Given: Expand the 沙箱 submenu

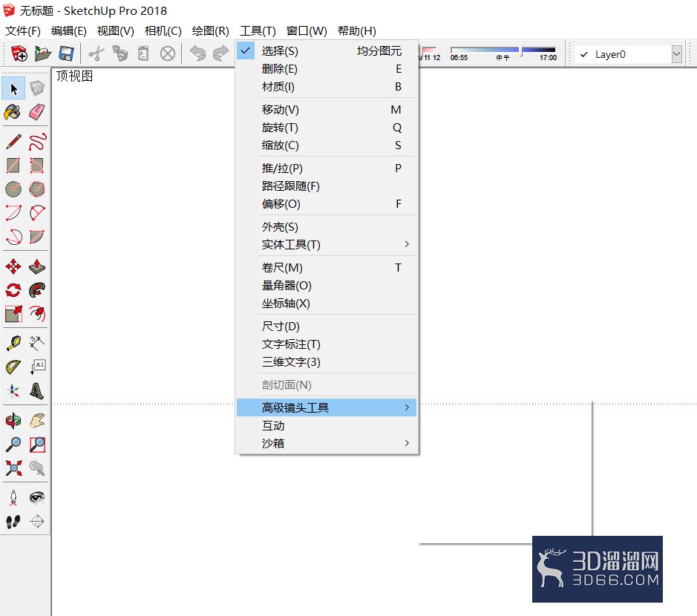Looking at the screenshot, I should click(327, 443).
